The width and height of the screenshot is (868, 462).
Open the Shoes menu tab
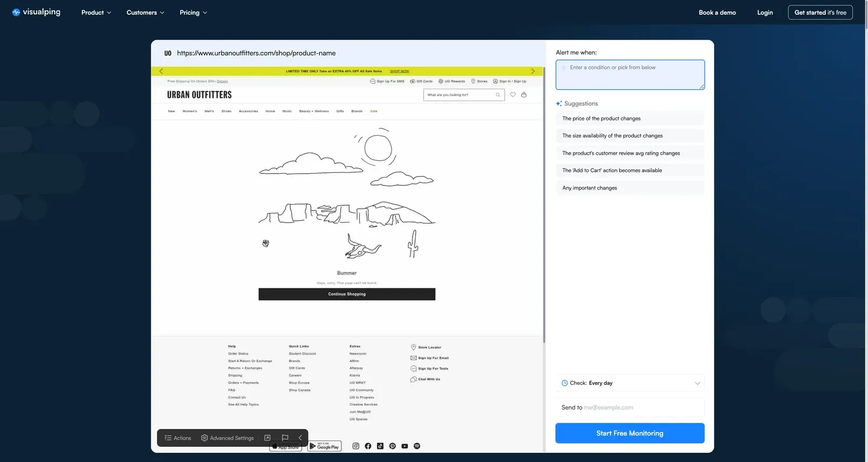click(x=227, y=111)
